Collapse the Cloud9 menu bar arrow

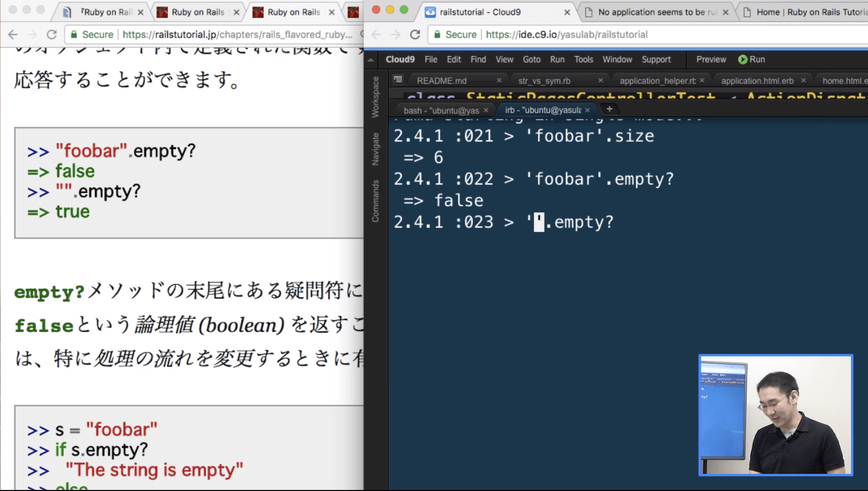tap(371, 60)
